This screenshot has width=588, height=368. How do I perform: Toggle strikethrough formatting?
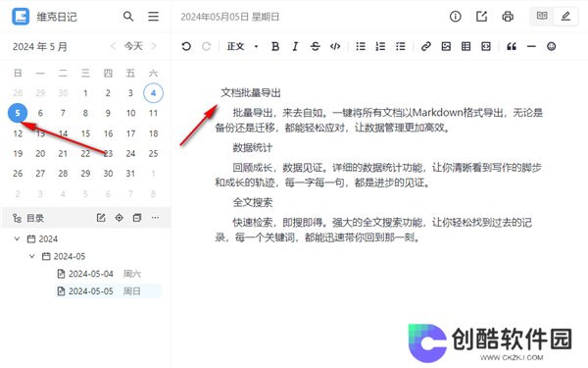tap(315, 46)
